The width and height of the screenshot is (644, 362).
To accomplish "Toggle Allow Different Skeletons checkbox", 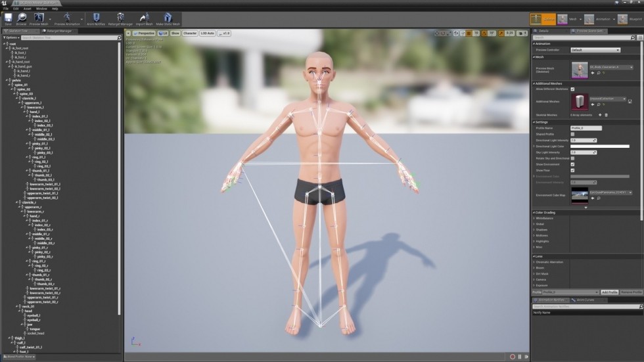I will click(x=572, y=89).
